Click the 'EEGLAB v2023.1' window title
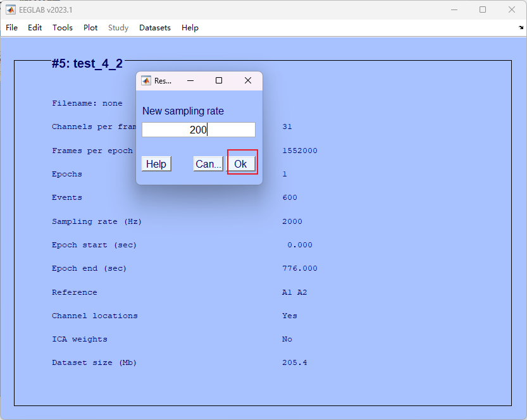527x420 pixels. pos(46,9)
